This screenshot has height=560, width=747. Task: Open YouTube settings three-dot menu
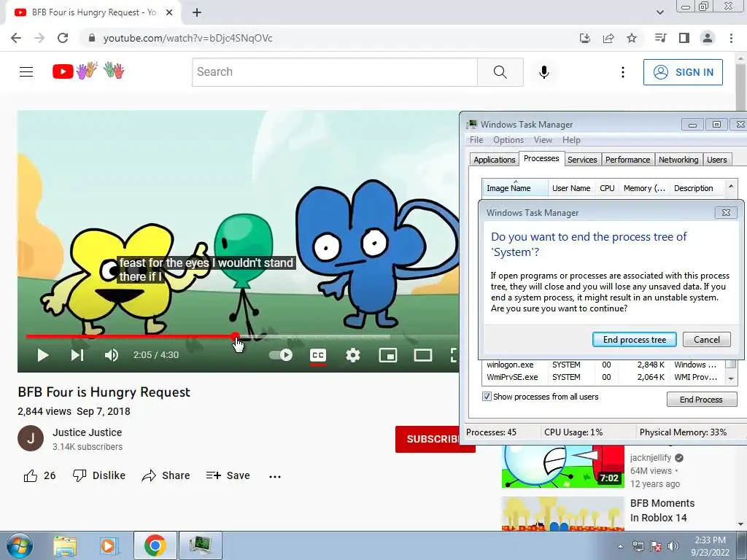[x=623, y=72]
